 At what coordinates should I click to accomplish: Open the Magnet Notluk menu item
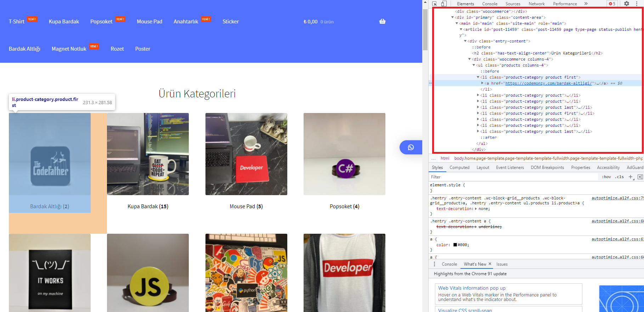69,49
